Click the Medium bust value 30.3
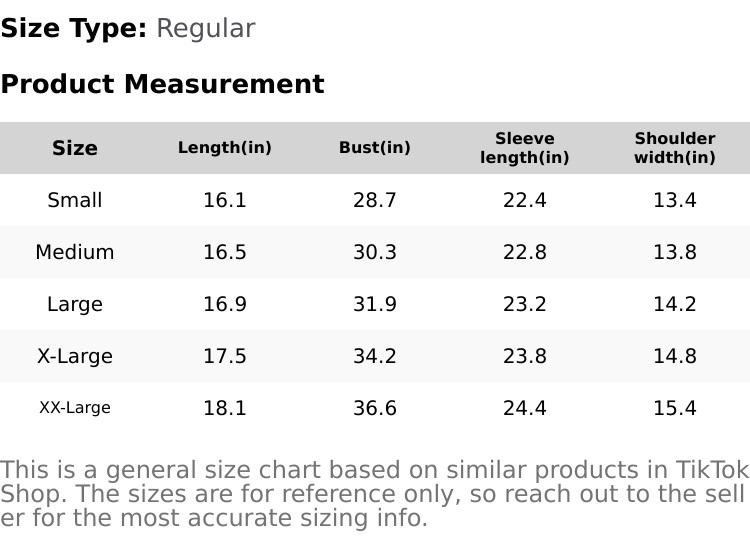Image resolution: width=750 pixels, height=554 pixels. pos(375,252)
